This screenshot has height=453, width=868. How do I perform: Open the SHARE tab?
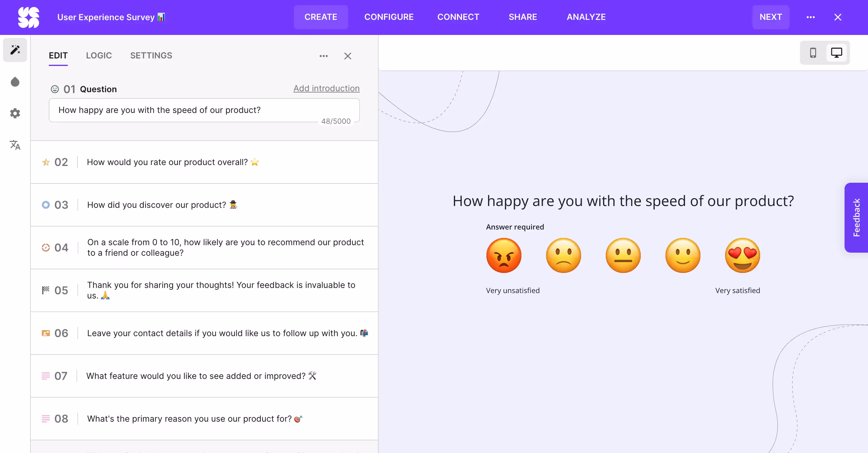tap(523, 17)
